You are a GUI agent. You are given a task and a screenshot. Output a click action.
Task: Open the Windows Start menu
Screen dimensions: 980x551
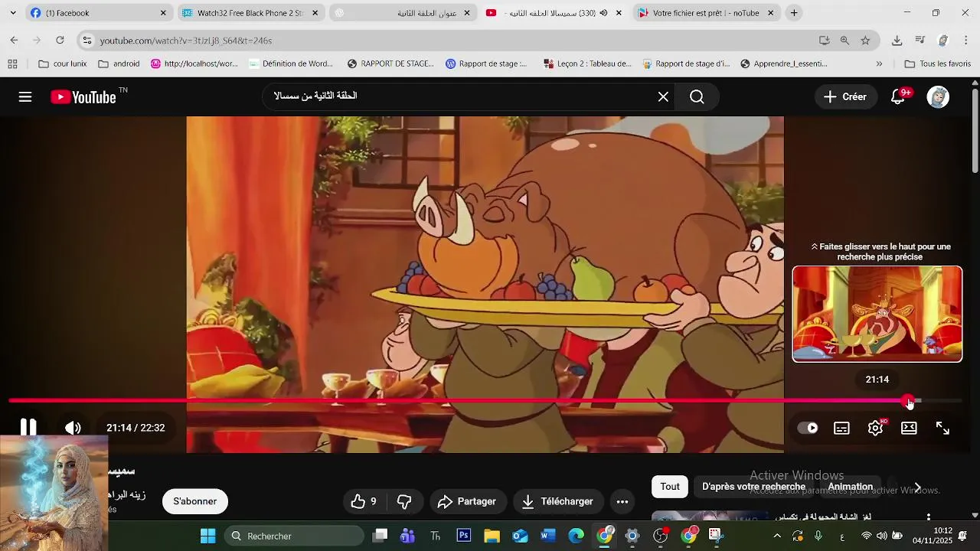pyautogui.click(x=207, y=536)
